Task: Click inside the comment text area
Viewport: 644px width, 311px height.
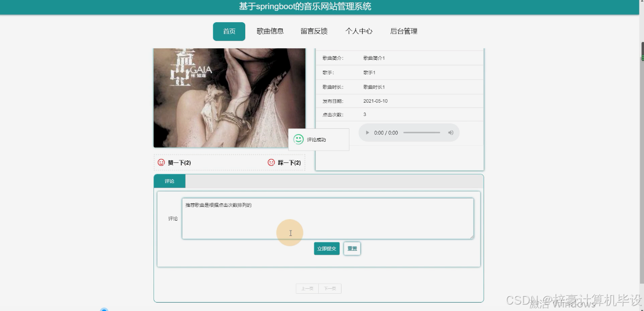Action: coord(327,217)
